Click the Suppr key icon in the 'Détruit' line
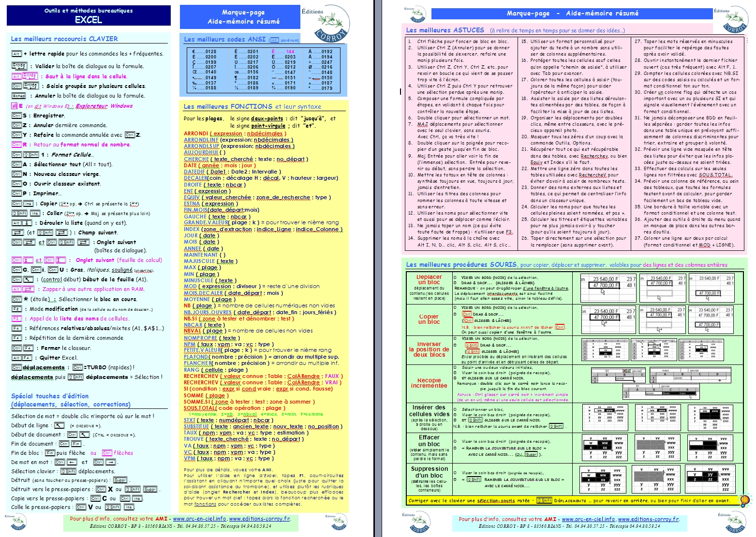The height and width of the screenshot is (537, 756). tap(120, 480)
